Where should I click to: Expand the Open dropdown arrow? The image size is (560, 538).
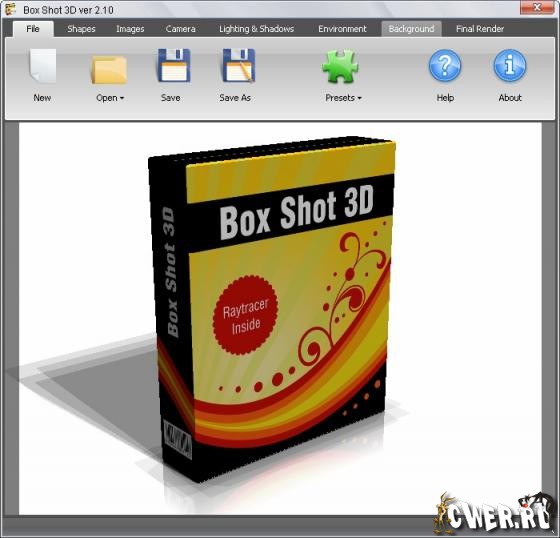pyautogui.click(x=122, y=98)
